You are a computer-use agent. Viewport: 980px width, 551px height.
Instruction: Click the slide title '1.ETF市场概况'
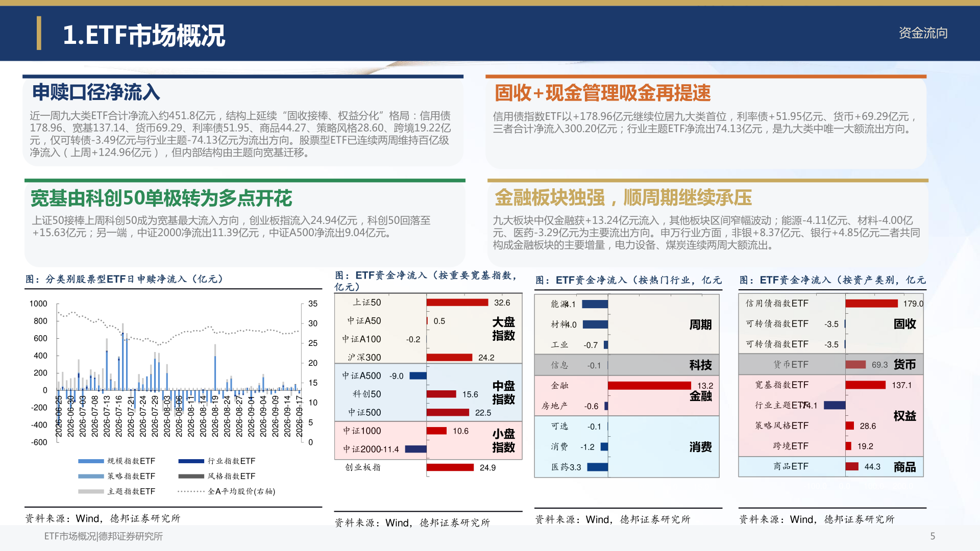143,35
